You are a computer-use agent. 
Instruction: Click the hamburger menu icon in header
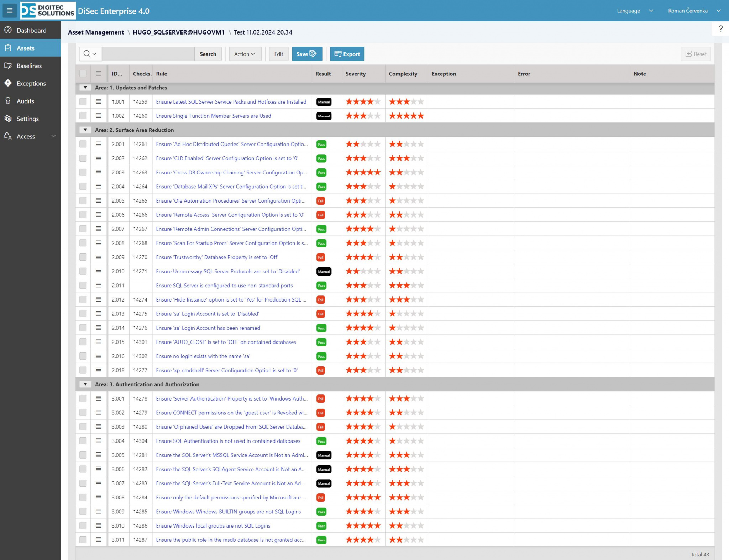(x=10, y=11)
